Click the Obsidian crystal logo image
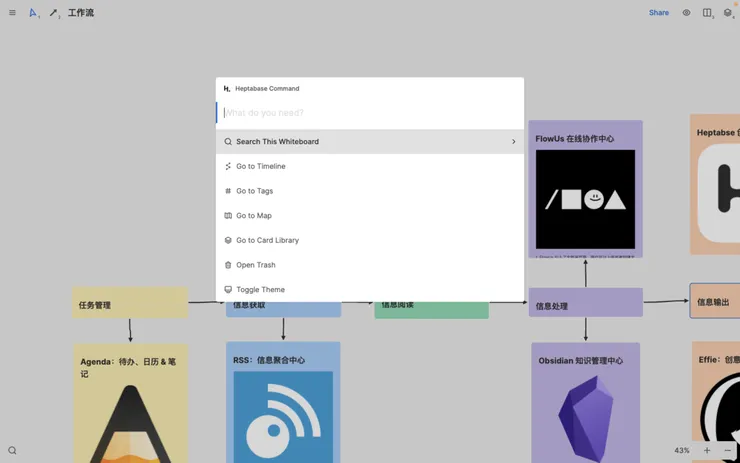The height and width of the screenshot is (463, 740). (x=586, y=419)
